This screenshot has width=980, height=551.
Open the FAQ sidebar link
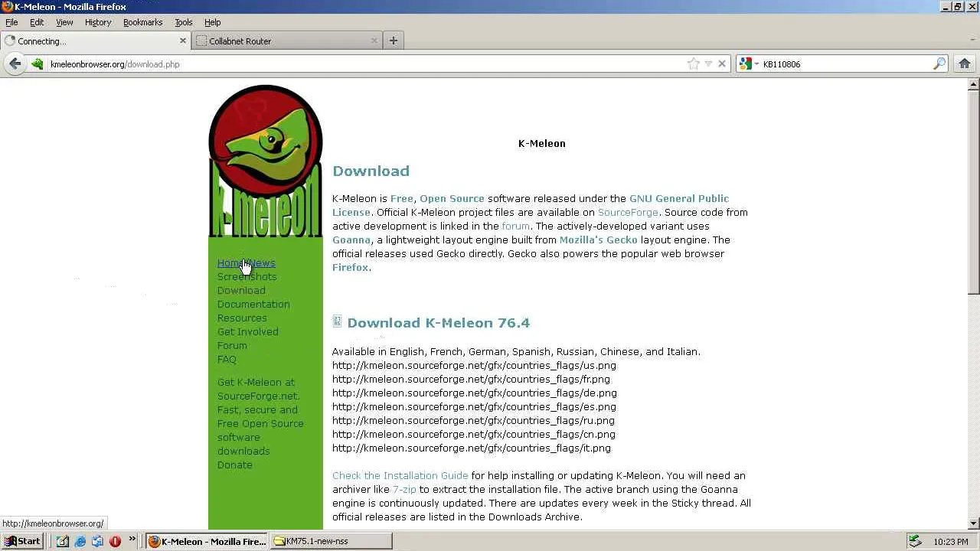point(227,360)
